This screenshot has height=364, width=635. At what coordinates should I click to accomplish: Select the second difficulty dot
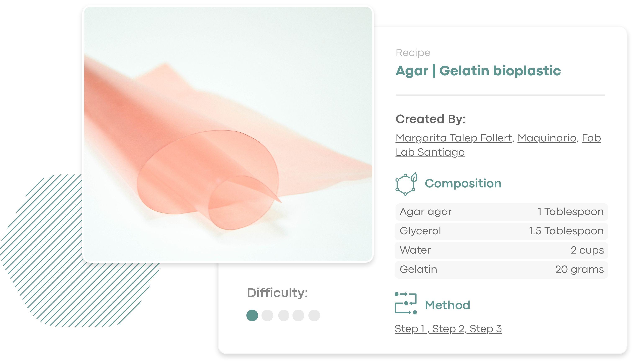(267, 315)
